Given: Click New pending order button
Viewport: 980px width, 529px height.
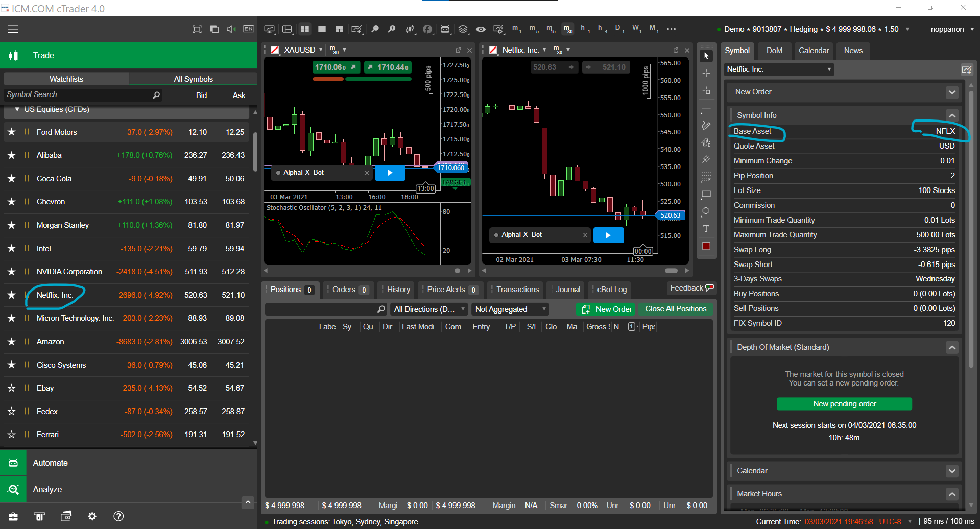Looking at the screenshot, I should click(844, 404).
